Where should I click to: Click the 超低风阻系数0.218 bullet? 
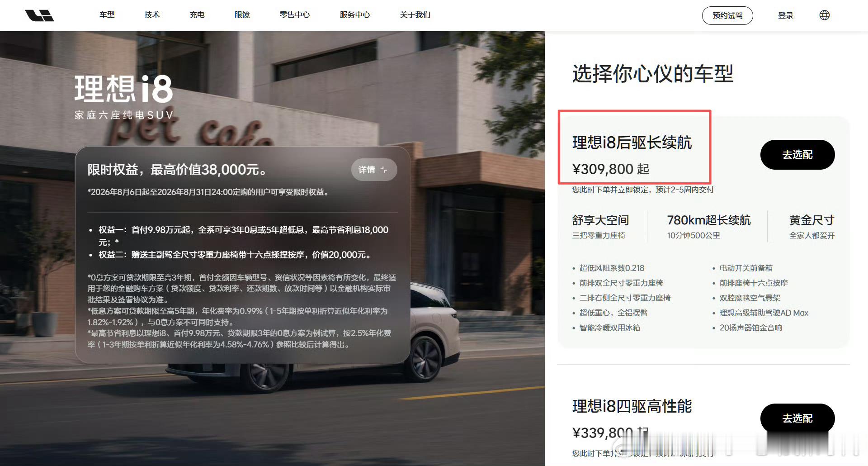[612, 268]
